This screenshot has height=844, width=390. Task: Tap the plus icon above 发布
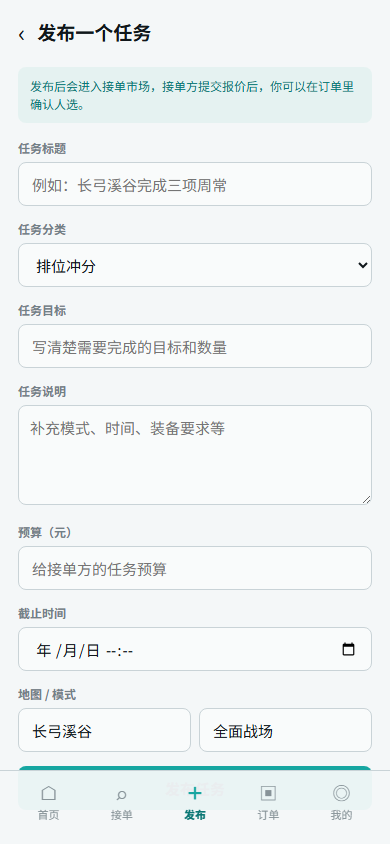(195, 793)
